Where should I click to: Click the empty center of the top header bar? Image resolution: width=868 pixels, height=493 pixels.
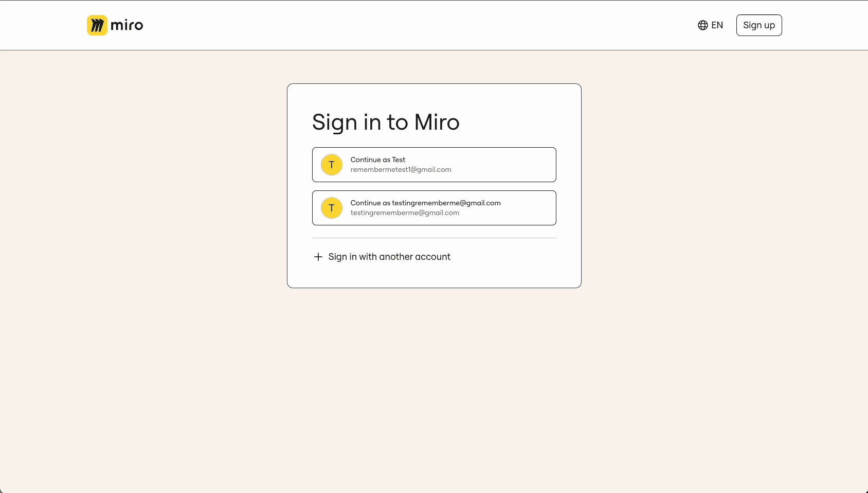(411, 25)
